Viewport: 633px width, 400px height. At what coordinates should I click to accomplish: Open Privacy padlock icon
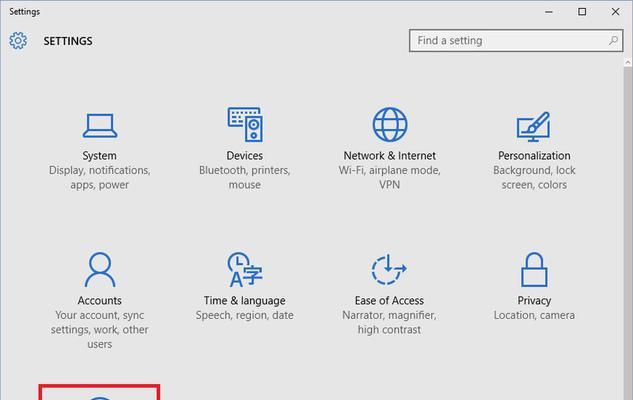534,269
